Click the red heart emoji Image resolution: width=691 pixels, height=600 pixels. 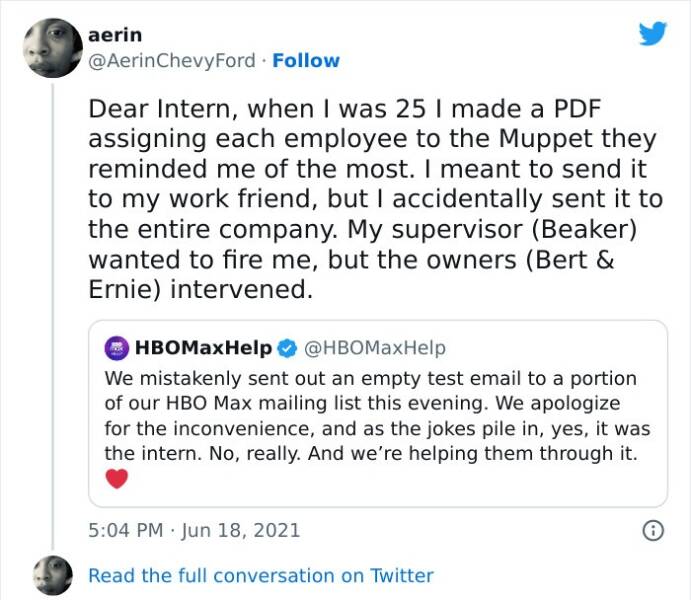point(117,479)
